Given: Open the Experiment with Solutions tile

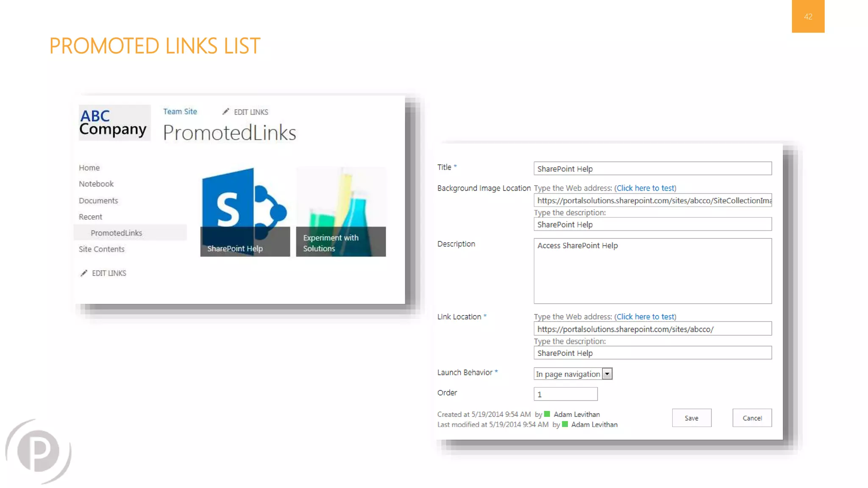Looking at the screenshot, I should pos(341,212).
